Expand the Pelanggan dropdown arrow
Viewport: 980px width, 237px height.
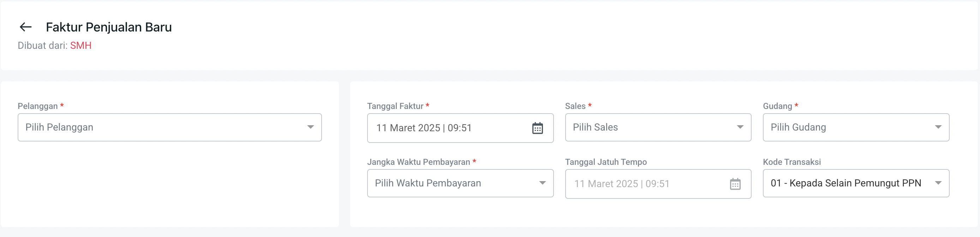[310, 127]
